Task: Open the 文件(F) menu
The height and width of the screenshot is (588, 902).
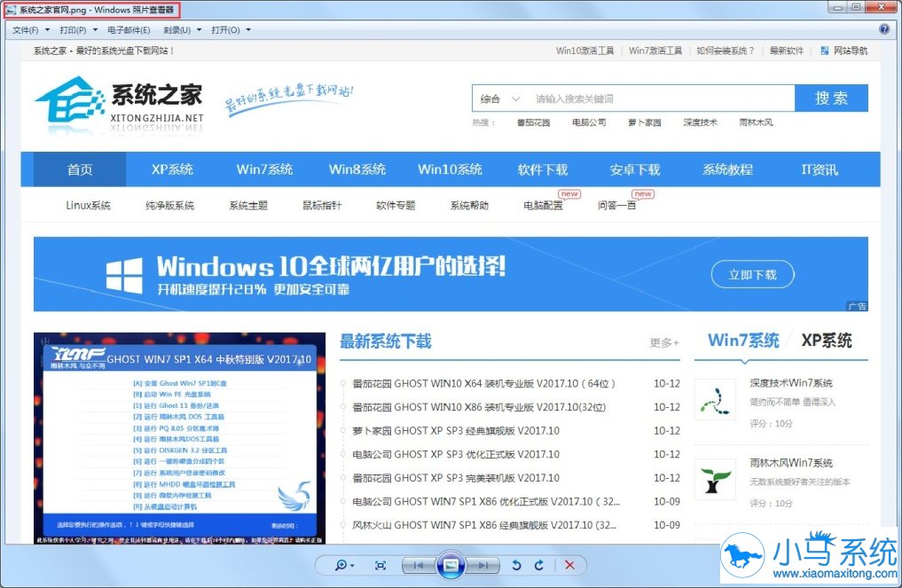Action: point(26,30)
